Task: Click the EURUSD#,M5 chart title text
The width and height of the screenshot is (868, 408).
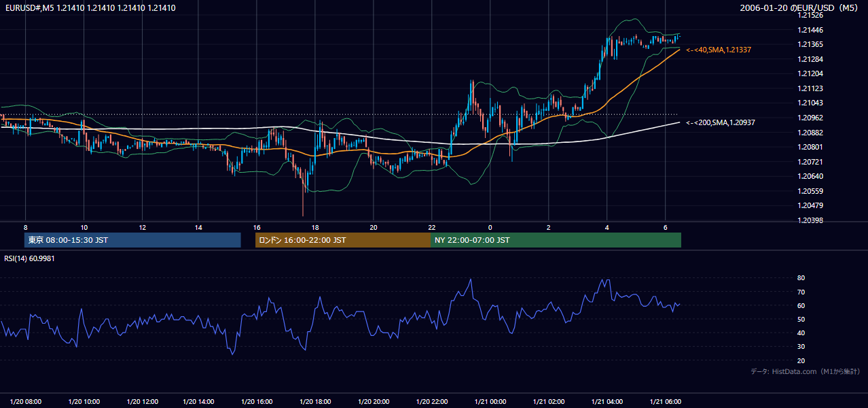Action: [x=89, y=8]
